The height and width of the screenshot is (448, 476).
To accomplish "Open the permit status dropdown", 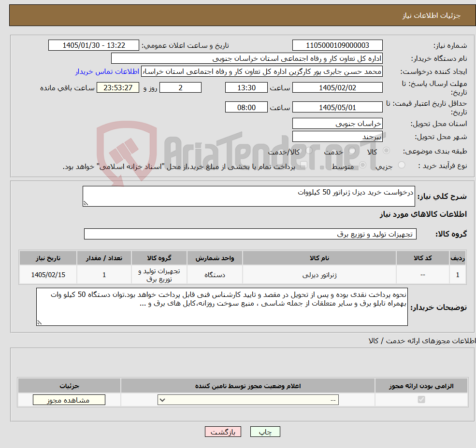I will (x=248, y=400).
